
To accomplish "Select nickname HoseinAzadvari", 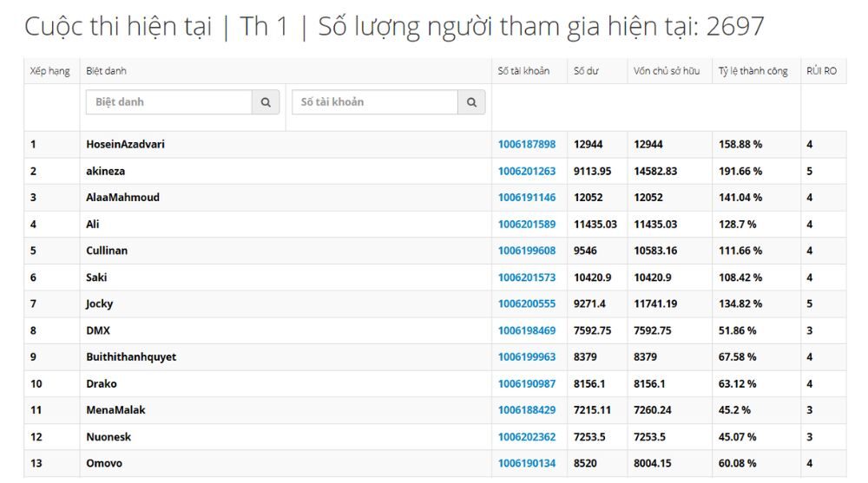I will (x=125, y=145).
